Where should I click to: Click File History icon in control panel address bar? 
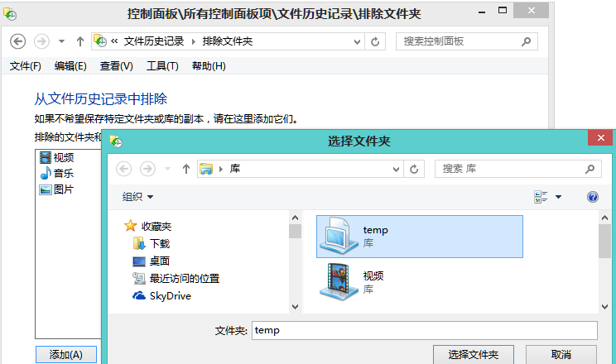pyautogui.click(x=100, y=41)
